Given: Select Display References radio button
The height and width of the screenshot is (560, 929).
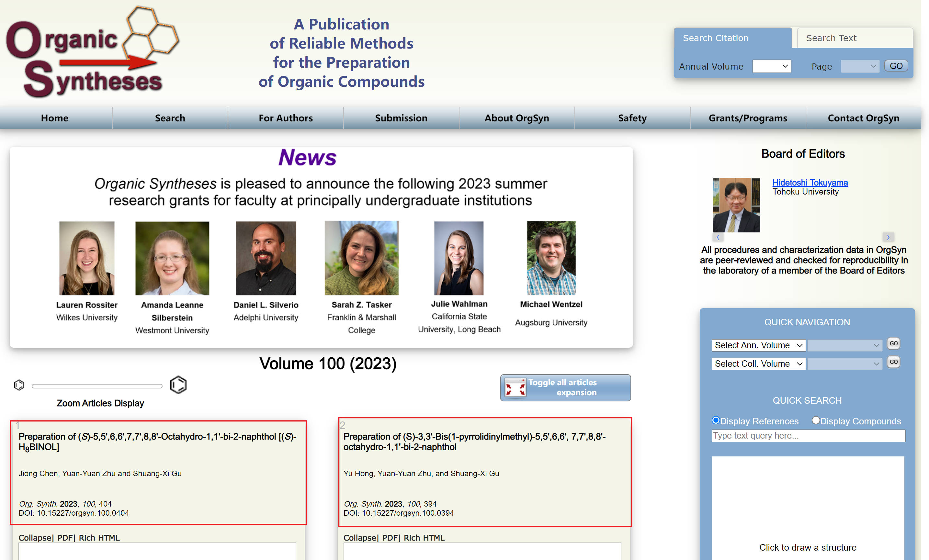Looking at the screenshot, I should pos(715,420).
